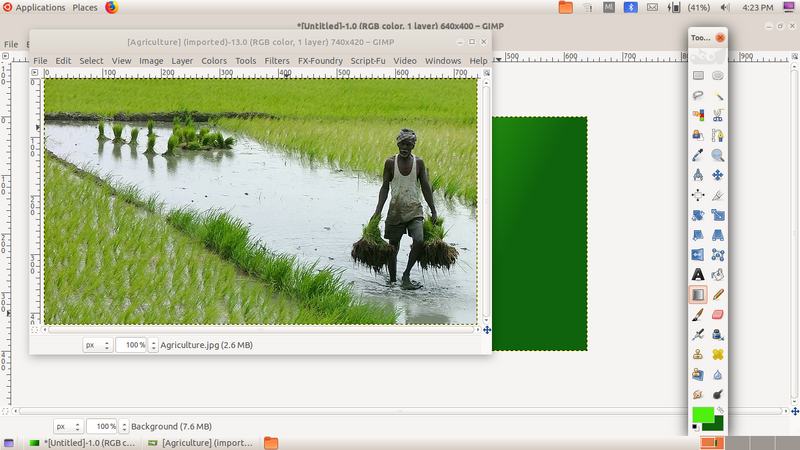The width and height of the screenshot is (800, 450).
Task: Open the Colors menu
Action: 214,61
